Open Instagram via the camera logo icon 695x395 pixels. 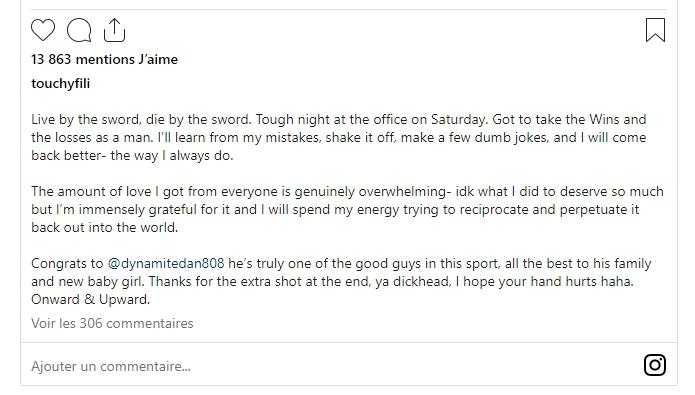click(655, 365)
